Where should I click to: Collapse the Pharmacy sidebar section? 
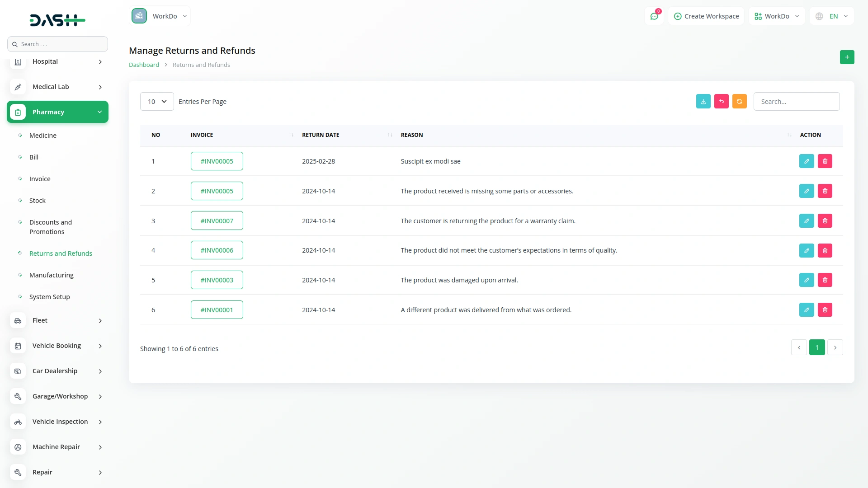pyautogui.click(x=57, y=112)
